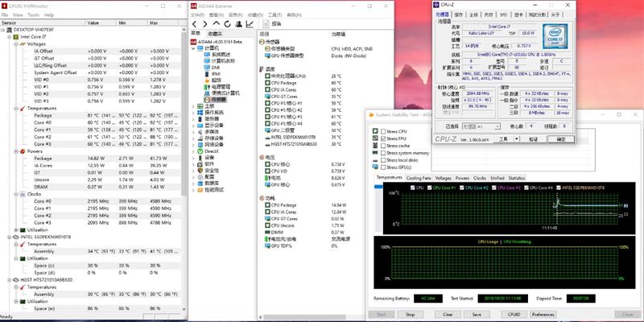644x322 pixels.
Task: Click the AIDA64 forward navigation arrow
Action: point(203,24)
